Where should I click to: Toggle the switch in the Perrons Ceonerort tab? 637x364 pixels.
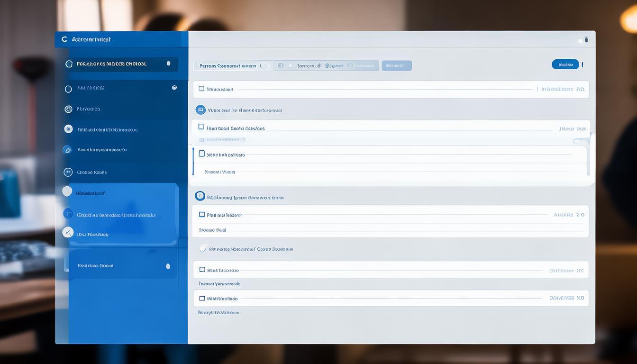coord(264,66)
